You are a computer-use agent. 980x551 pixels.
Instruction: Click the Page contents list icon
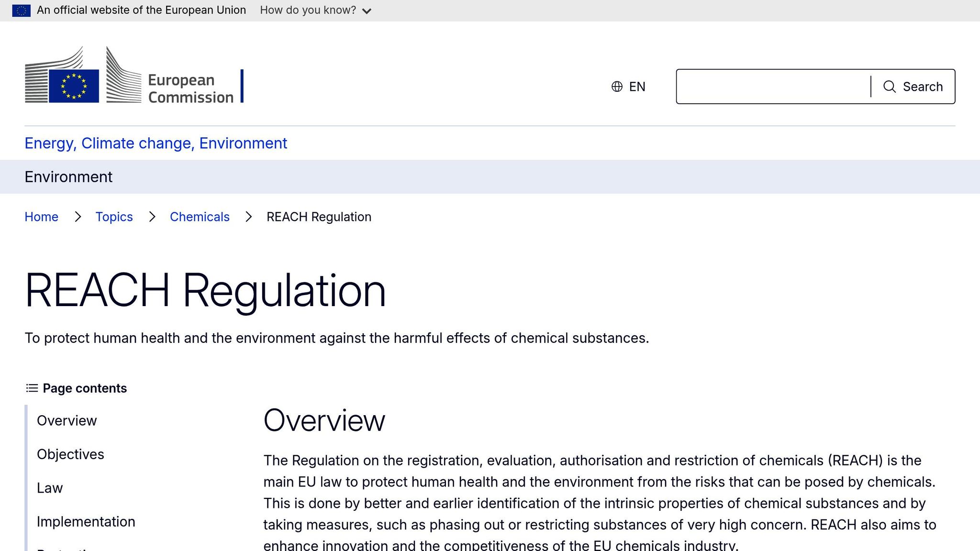(32, 388)
